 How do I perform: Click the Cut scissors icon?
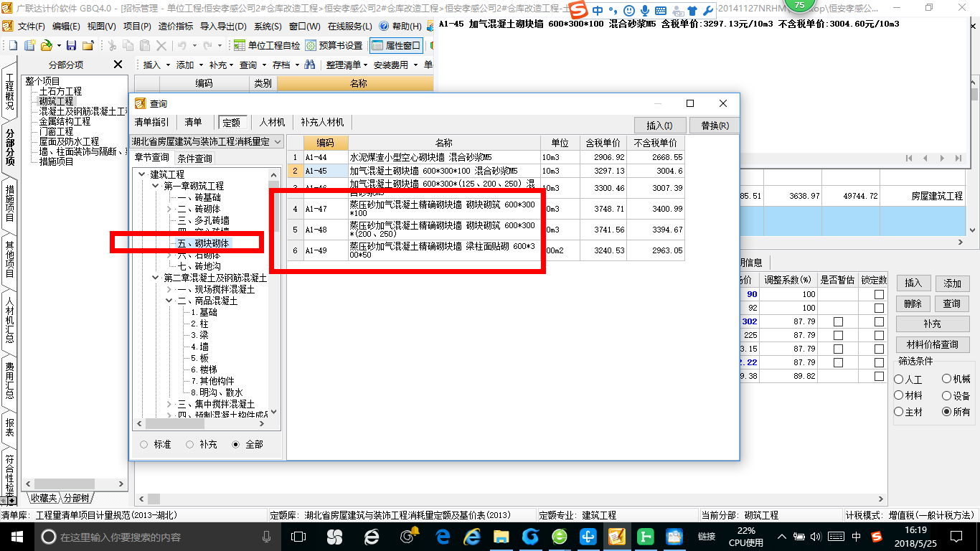coord(111,45)
